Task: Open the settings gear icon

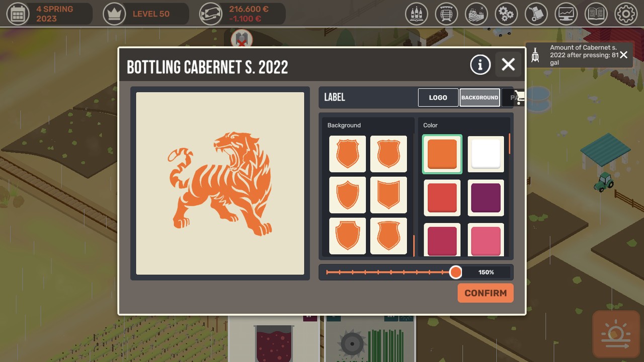Action: pos(626,14)
